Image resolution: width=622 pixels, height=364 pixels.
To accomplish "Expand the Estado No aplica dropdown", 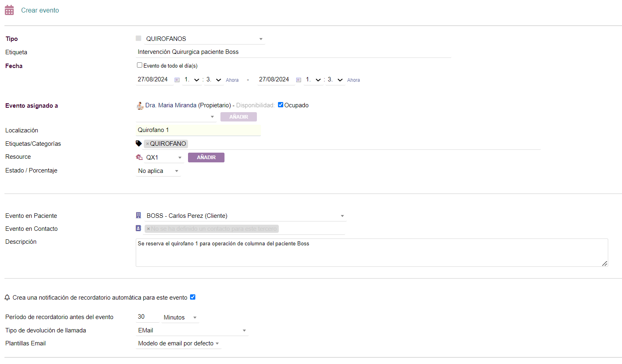I will coord(158,171).
